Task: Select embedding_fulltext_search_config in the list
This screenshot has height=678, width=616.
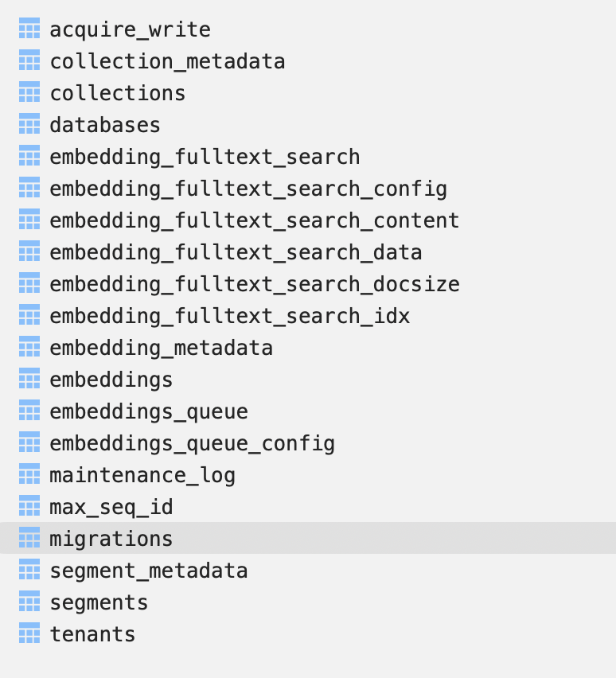Action: (248, 189)
